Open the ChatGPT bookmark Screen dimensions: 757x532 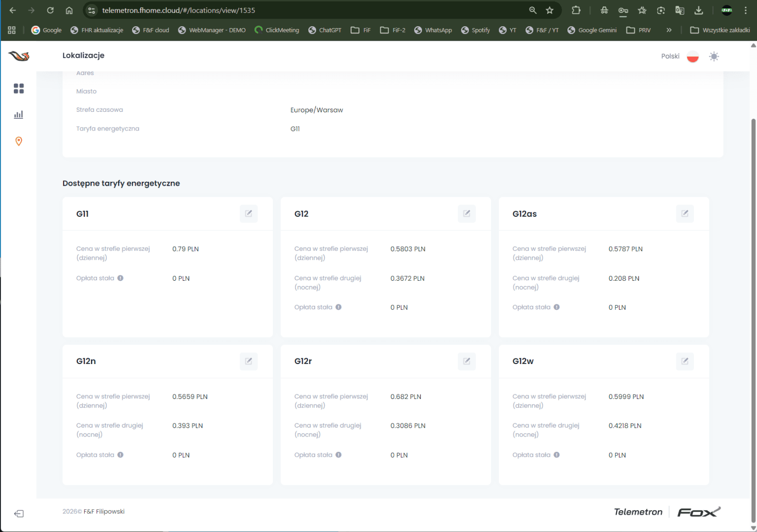(325, 30)
